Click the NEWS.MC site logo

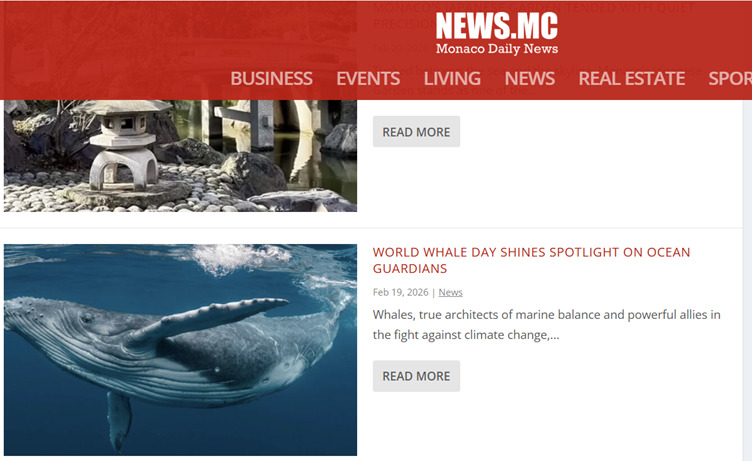[x=497, y=26]
